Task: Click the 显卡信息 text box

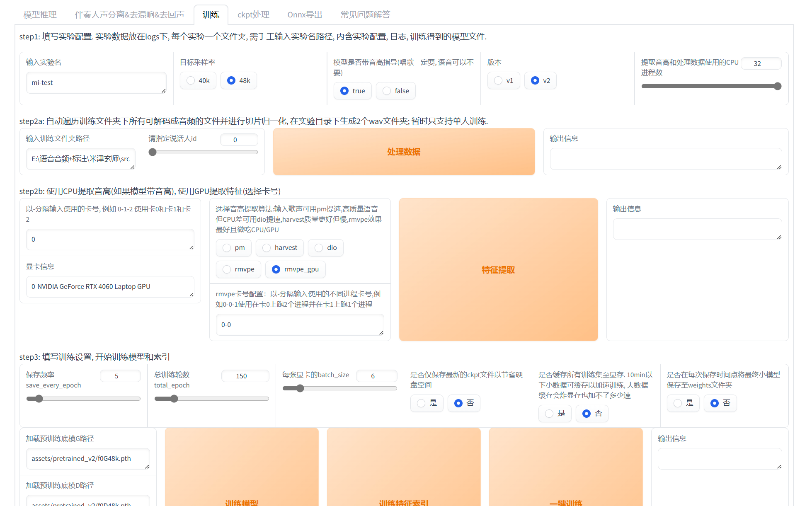Action: tap(110, 286)
